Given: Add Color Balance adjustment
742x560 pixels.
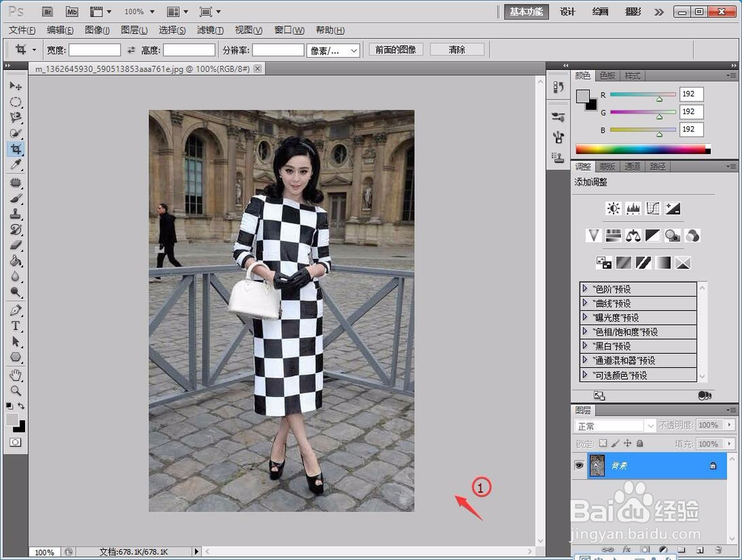Looking at the screenshot, I should (x=633, y=236).
